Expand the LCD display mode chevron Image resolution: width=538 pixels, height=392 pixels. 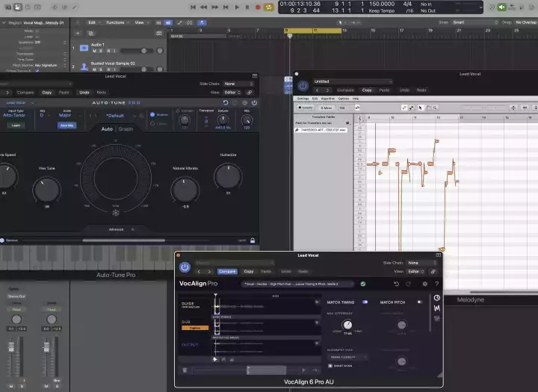pyautogui.click(x=480, y=7)
